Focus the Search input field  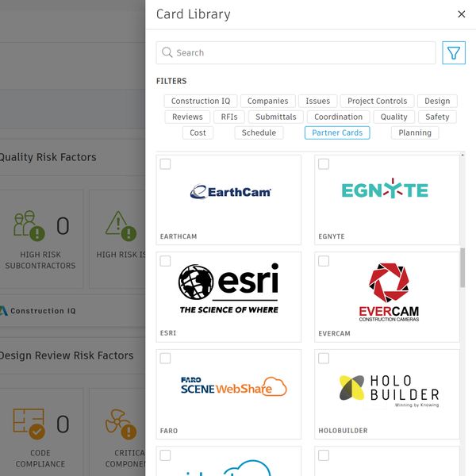296,53
